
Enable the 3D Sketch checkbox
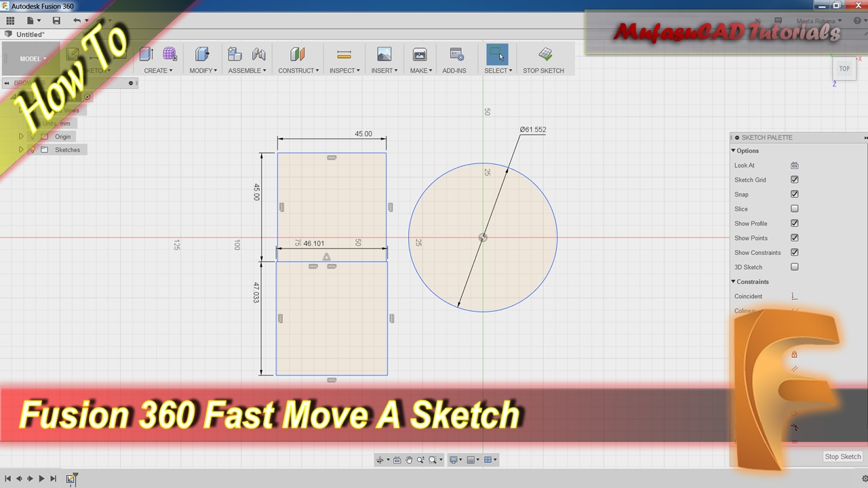[x=794, y=267]
